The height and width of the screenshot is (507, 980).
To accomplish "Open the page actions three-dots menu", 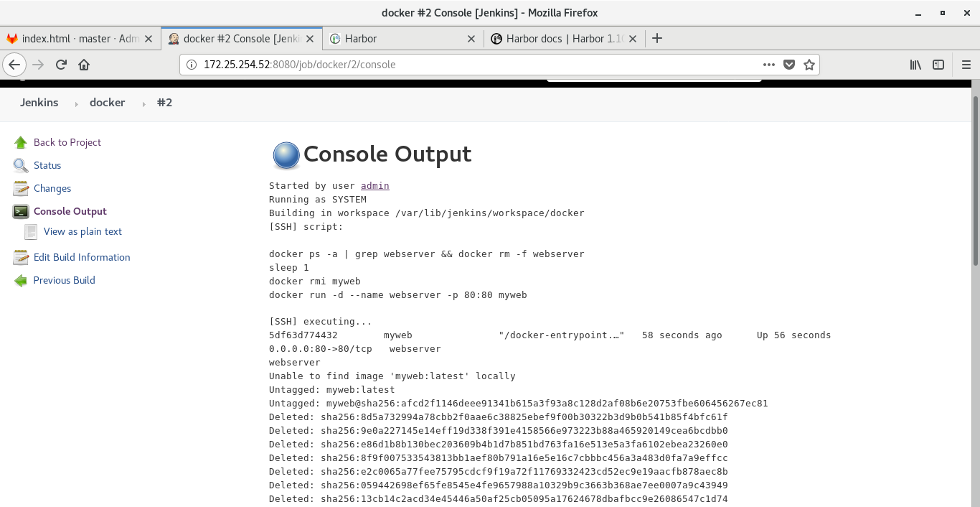I will (769, 65).
